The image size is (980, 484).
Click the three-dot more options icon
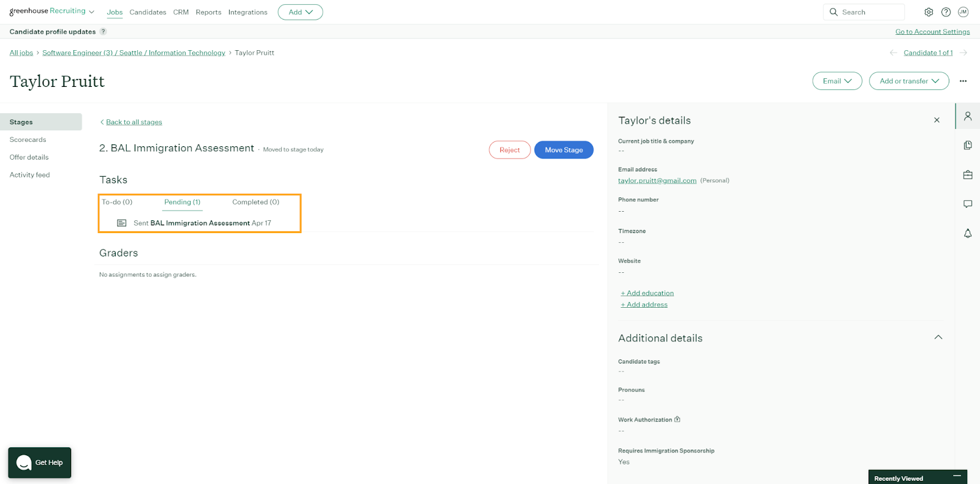coord(963,81)
